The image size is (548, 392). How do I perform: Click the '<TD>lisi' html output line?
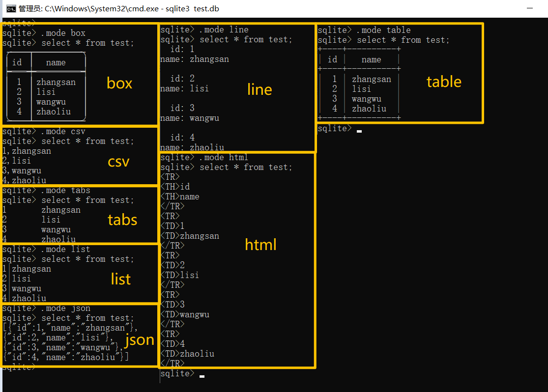click(180, 275)
